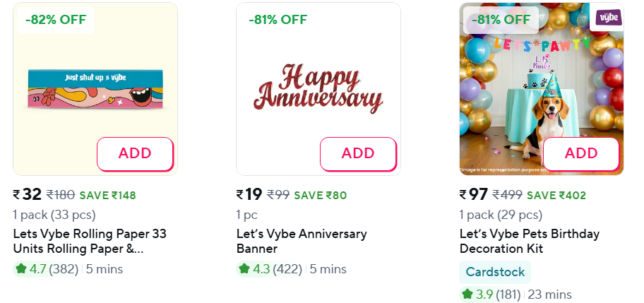The width and height of the screenshot is (644, 303).
Task: Click SAVE ₹402 label on pets kit
Action: pos(556,196)
